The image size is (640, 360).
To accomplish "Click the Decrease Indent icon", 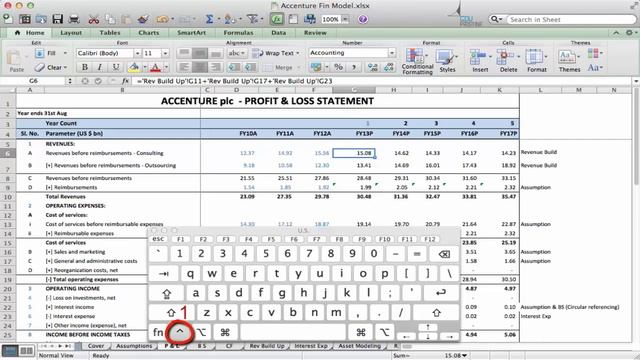I will click(x=234, y=67).
